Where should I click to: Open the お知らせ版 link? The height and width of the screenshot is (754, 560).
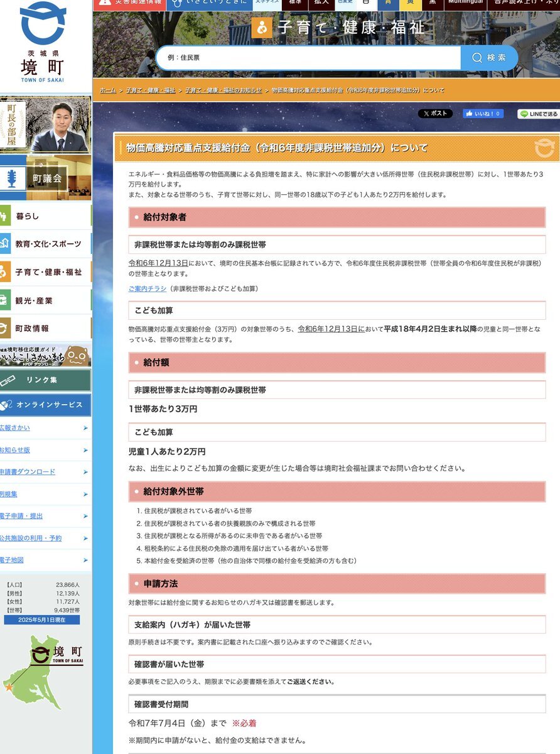pos(14,450)
